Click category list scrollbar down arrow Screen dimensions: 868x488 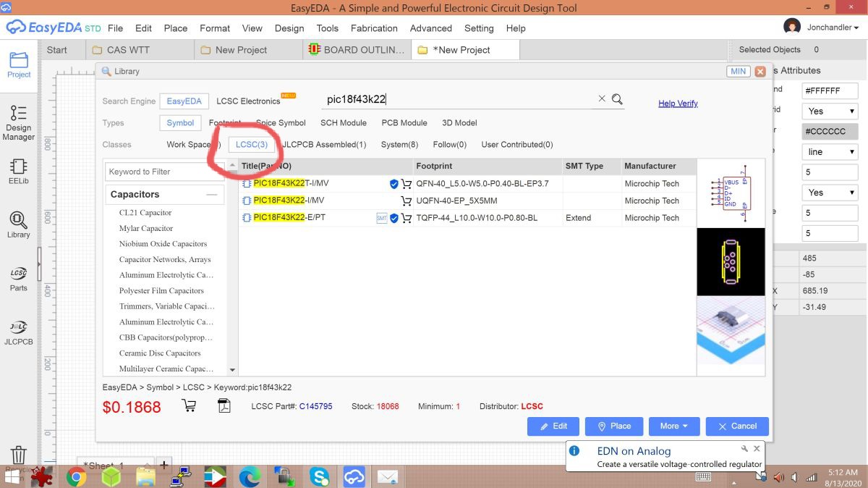[x=232, y=370]
